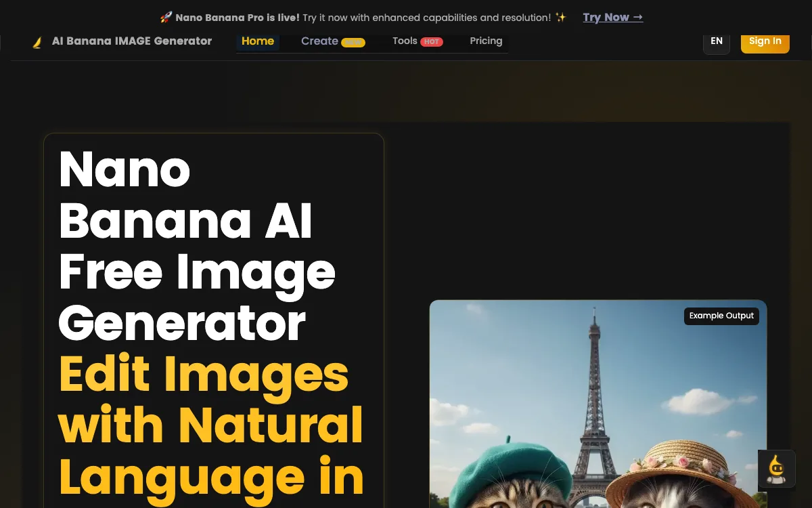
Task: Click the Example Output label
Action: point(721,316)
